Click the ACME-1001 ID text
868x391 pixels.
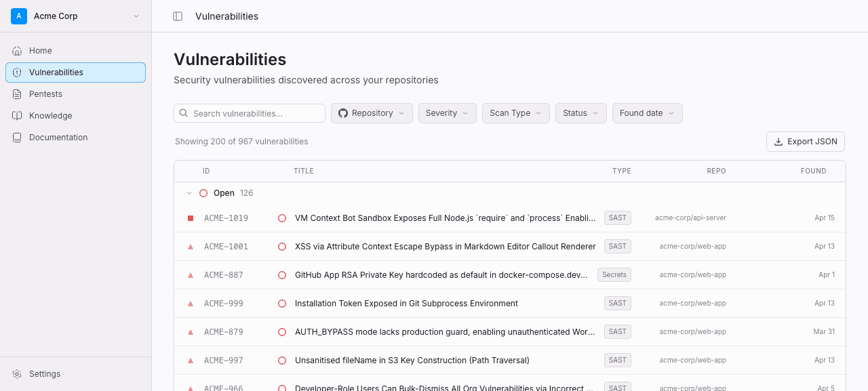click(x=226, y=247)
